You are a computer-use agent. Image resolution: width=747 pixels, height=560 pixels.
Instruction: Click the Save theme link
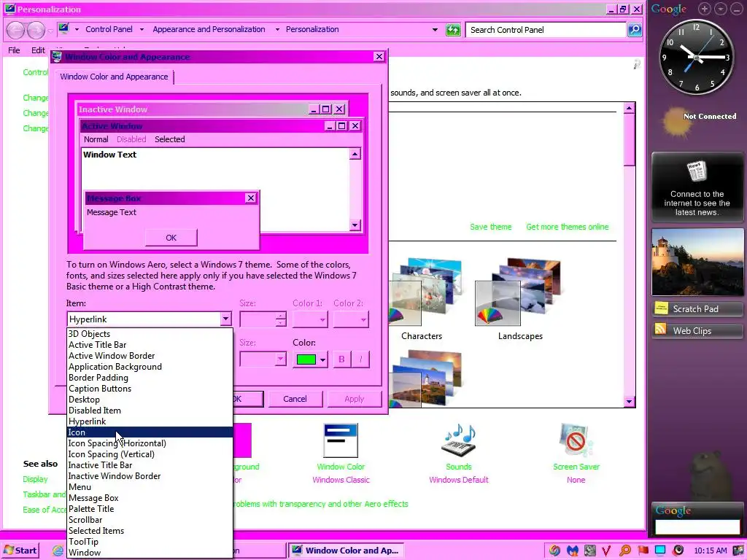pos(491,227)
